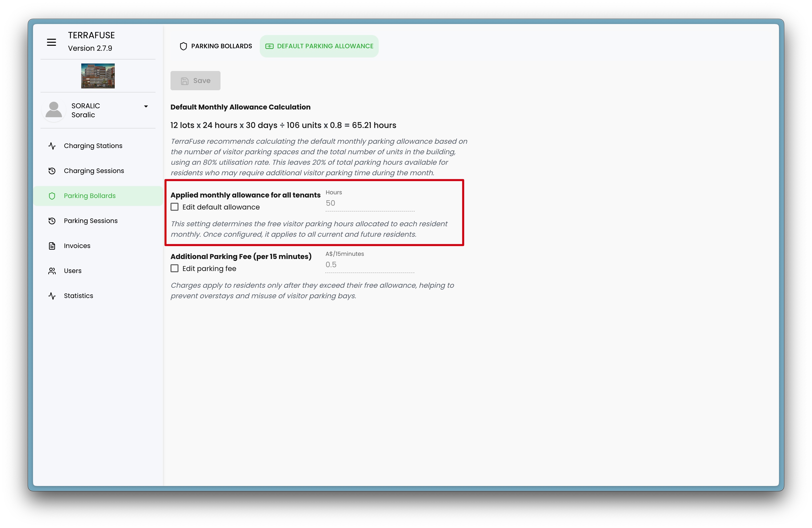812x528 pixels.
Task: Expand the SORALIC account dropdown arrow
Action: click(146, 106)
